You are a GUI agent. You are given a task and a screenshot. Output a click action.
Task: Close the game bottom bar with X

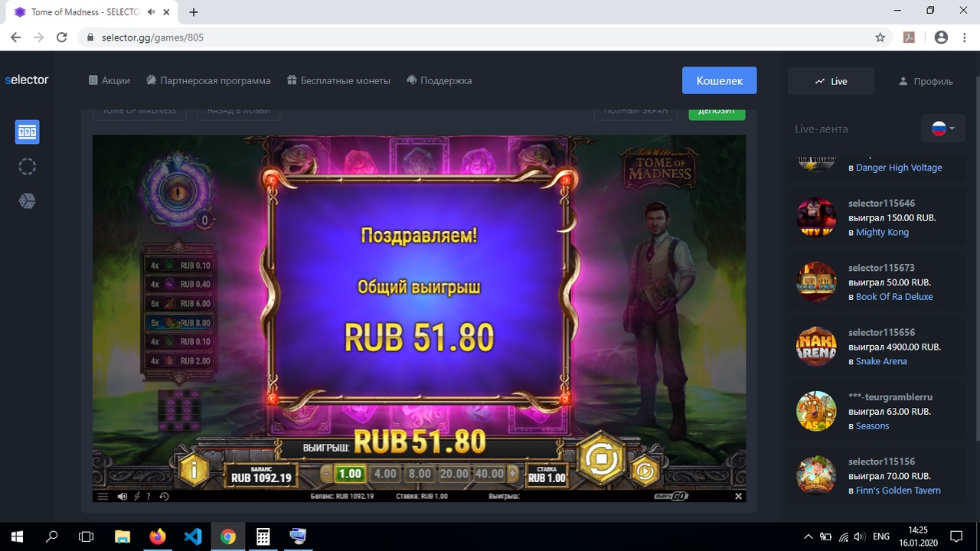tap(738, 496)
